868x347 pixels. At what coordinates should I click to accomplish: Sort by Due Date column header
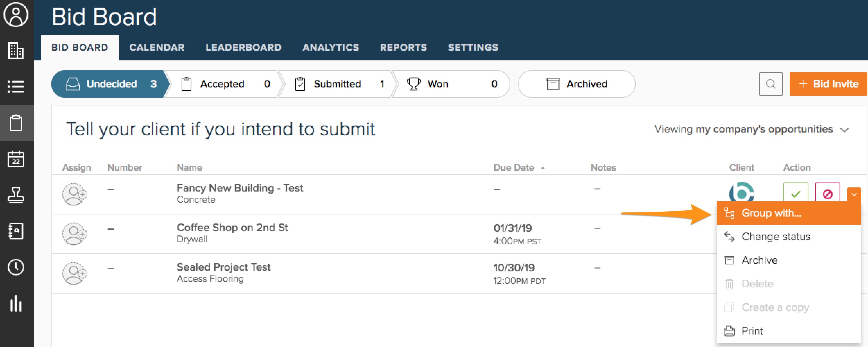(x=514, y=168)
